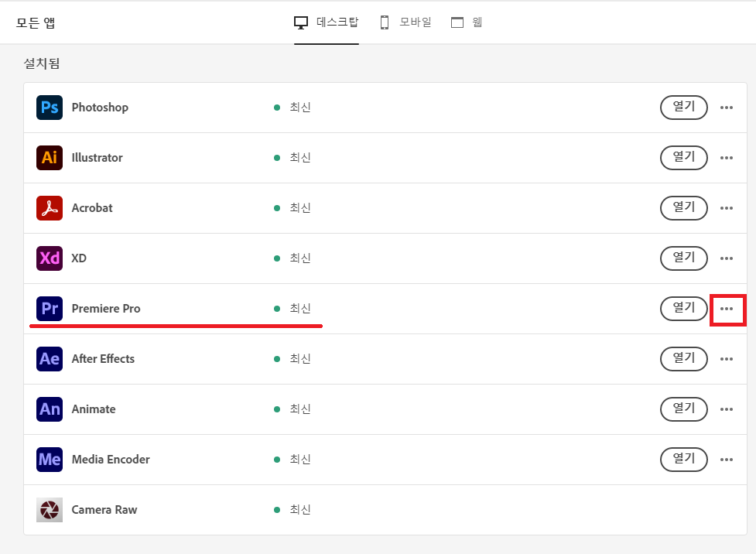The height and width of the screenshot is (554, 756).
Task: Switch to the 웹 tab
Action: (x=467, y=22)
